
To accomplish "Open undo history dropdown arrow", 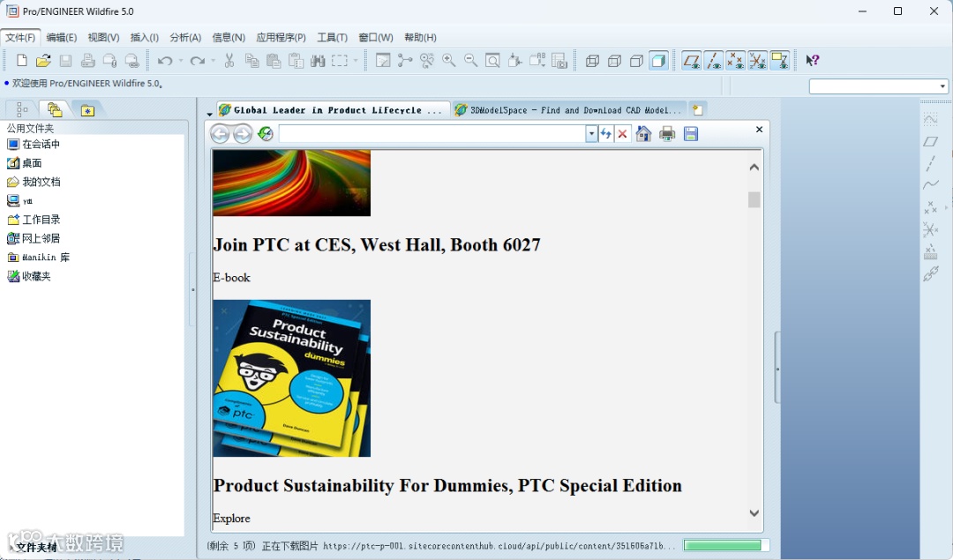I will (x=181, y=60).
